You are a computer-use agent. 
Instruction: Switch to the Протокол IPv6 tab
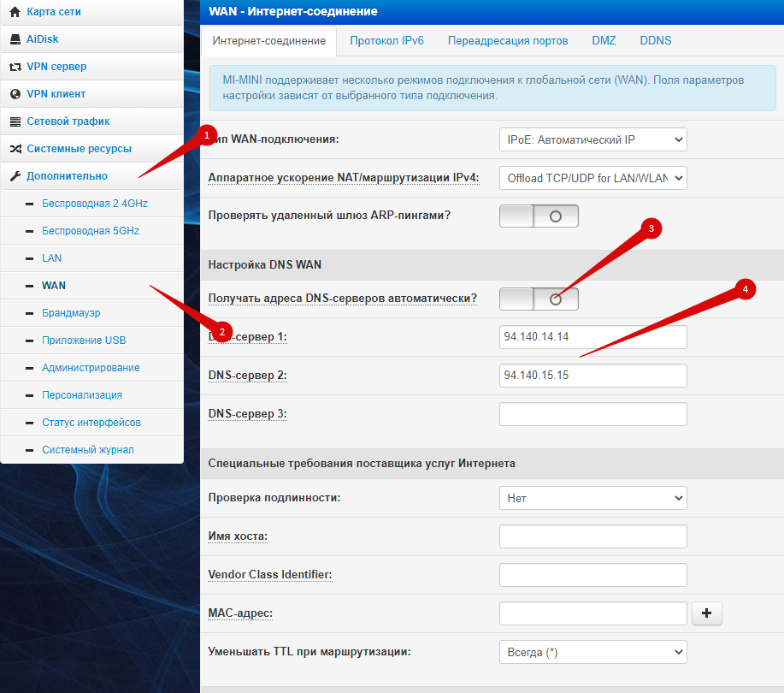click(386, 40)
